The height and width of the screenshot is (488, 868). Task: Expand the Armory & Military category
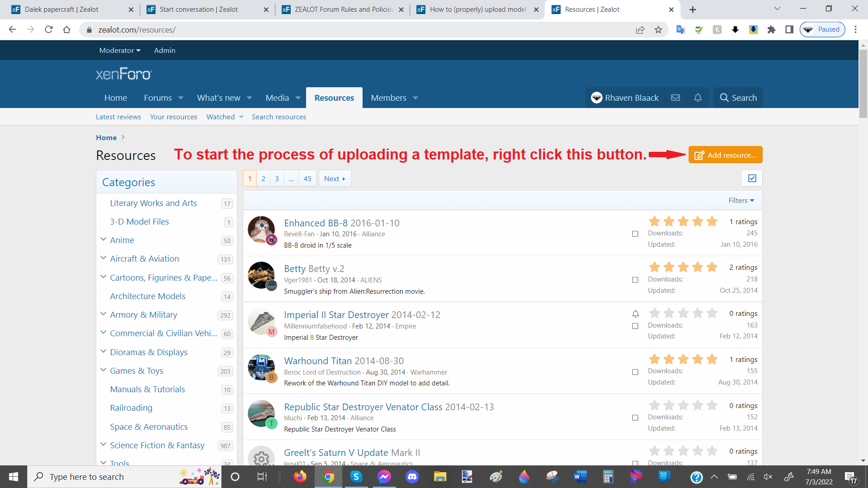pos(103,314)
